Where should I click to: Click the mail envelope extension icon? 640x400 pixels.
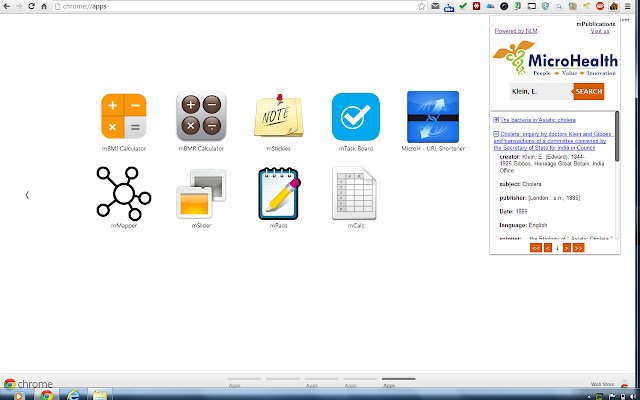(436, 6)
